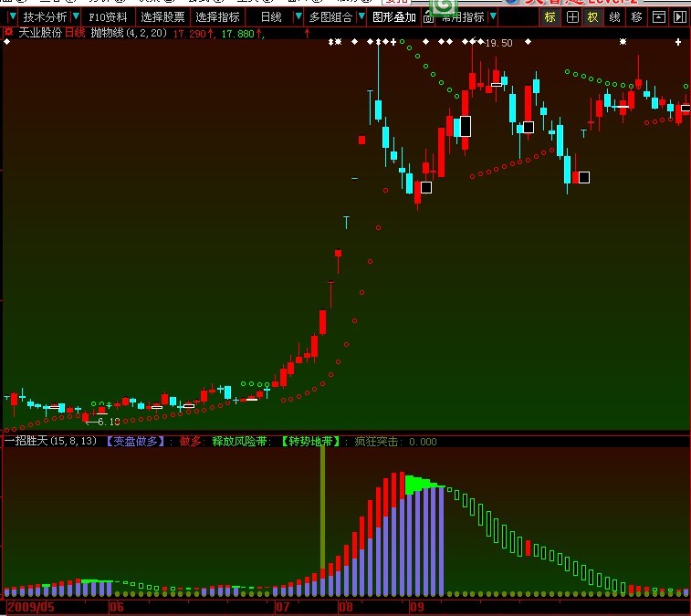691x616 pixels.
Task: Click the 09 month marker on the time axis
Action: pyautogui.click(x=416, y=607)
